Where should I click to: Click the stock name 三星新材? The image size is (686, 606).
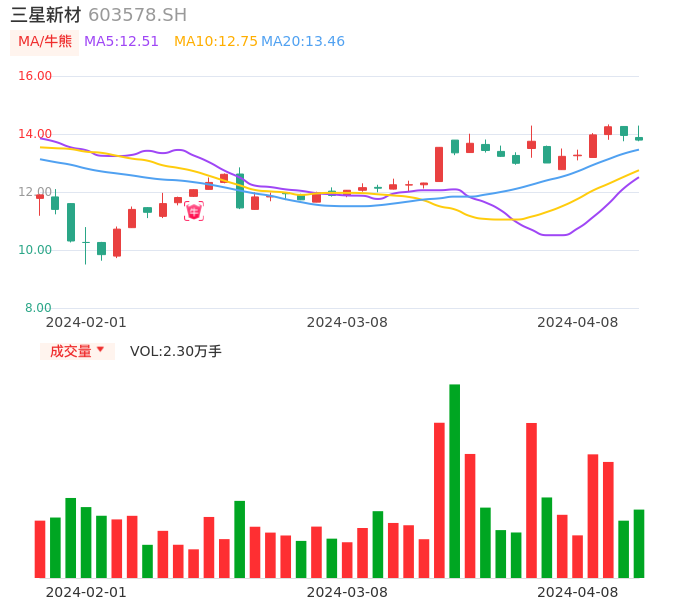pos(46,15)
